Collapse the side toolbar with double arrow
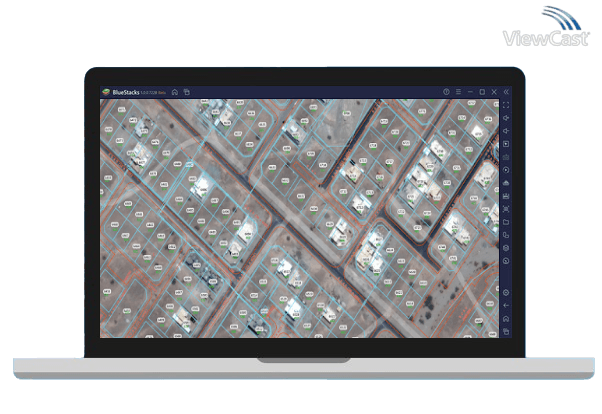Viewport: 602px width, 414px height. coord(506,91)
